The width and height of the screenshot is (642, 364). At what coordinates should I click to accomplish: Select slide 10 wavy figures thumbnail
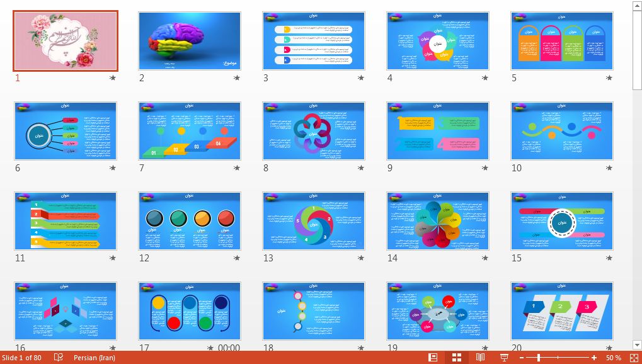562,131
